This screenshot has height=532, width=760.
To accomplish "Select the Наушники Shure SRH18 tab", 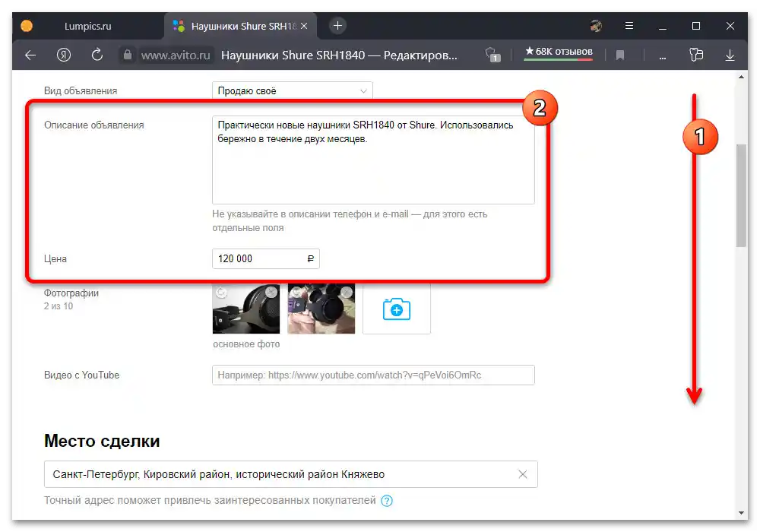I will click(x=241, y=26).
